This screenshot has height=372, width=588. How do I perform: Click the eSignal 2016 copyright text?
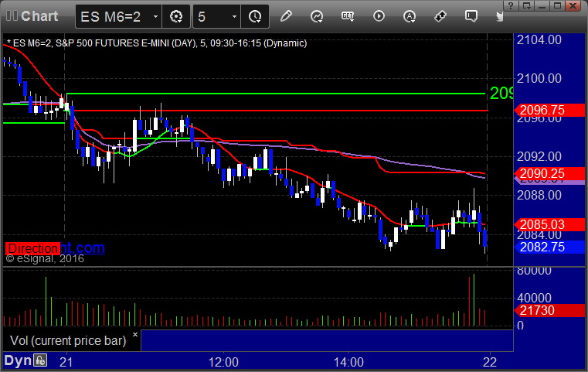45,258
